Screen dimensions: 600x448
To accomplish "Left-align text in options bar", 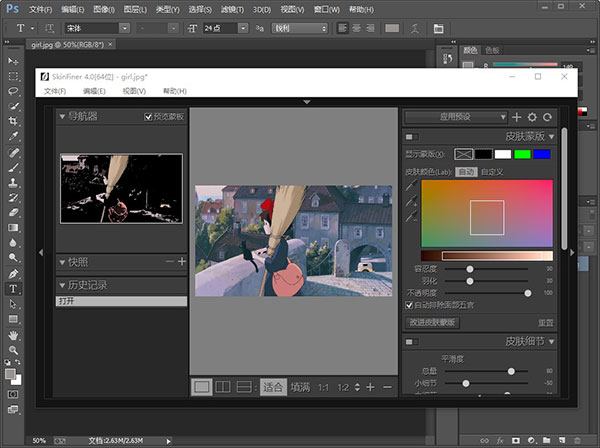I will (342, 28).
